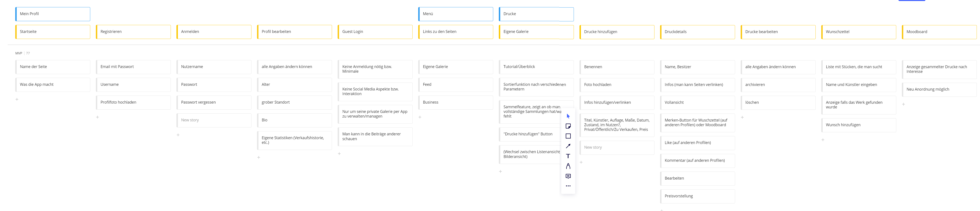Viewport: 980px width, 211px height.
Task: Select the Menü epic card
Action: (x=456, y=14)
